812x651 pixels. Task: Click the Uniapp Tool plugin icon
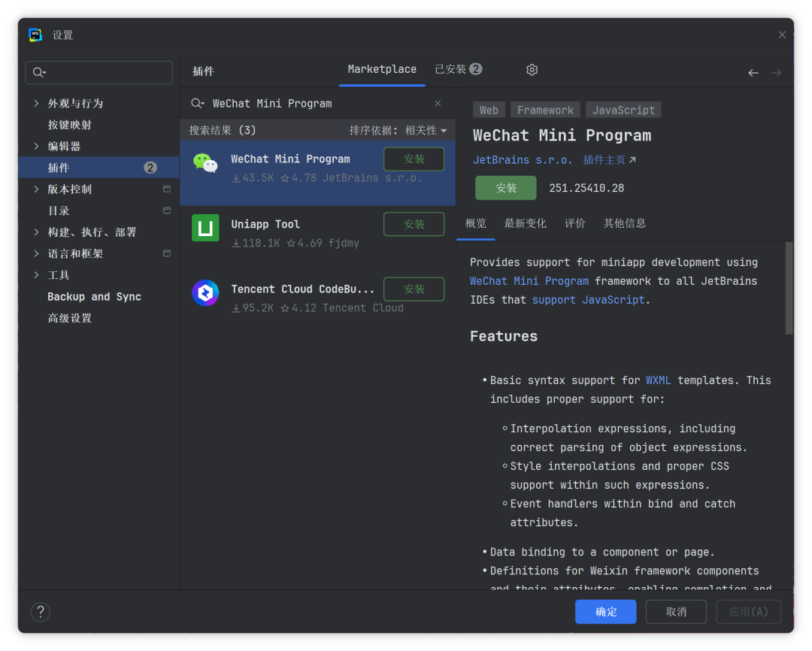click(x=205, y=228)
